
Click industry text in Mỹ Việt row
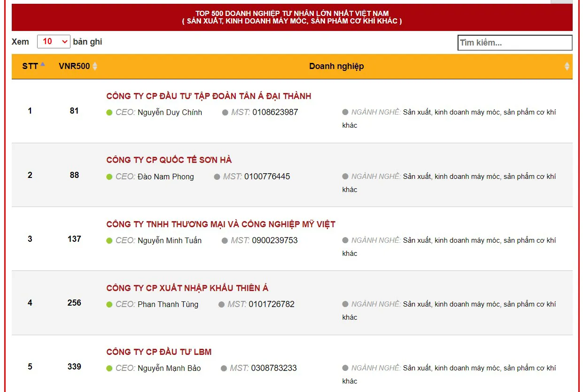click(449, 247)
